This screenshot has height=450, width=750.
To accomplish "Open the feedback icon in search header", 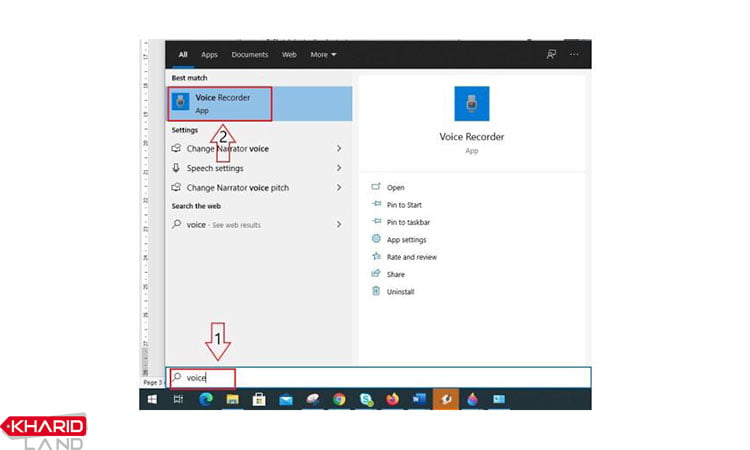I will point(551,55).
